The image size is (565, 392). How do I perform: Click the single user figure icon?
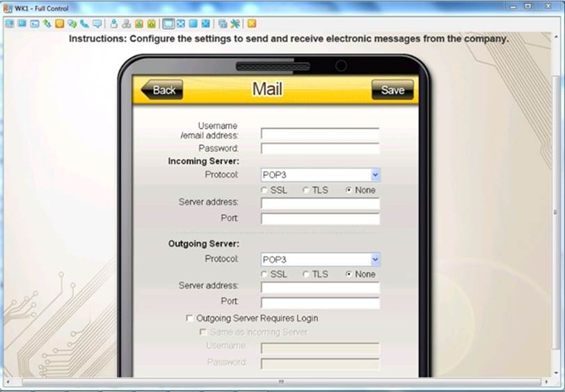pyautogui.click(x=114, y=24)
